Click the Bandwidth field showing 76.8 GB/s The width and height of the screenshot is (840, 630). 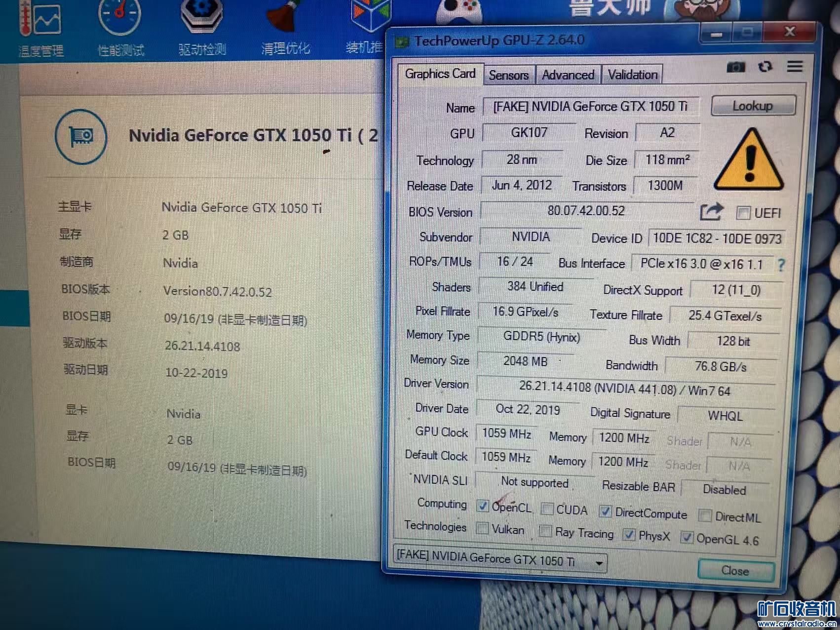(x=721, y=367)
